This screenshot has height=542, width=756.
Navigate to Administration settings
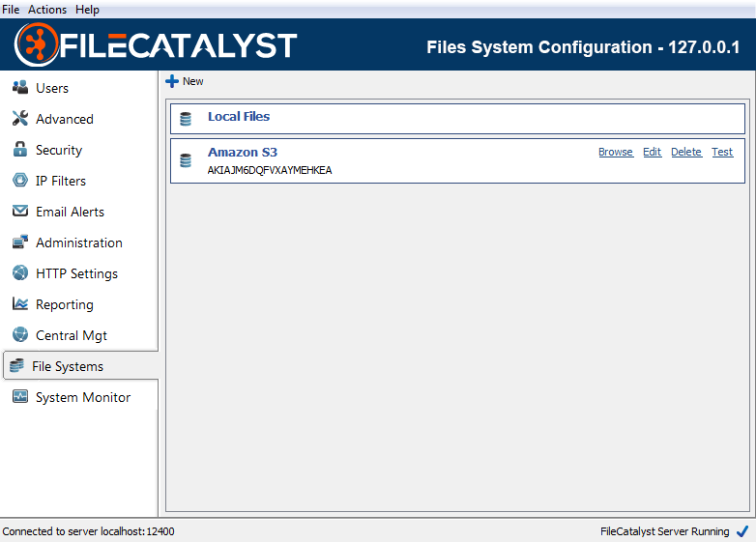79,242
